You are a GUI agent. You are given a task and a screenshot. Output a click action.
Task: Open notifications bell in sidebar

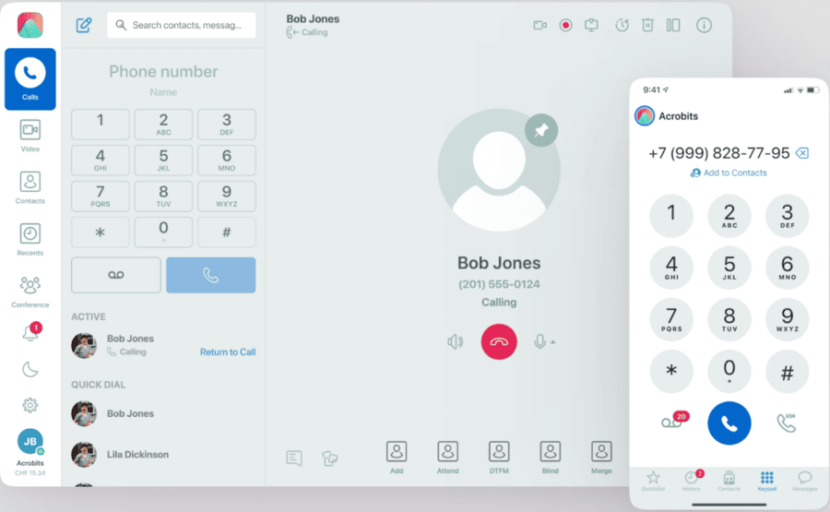[x=30, y=333]
